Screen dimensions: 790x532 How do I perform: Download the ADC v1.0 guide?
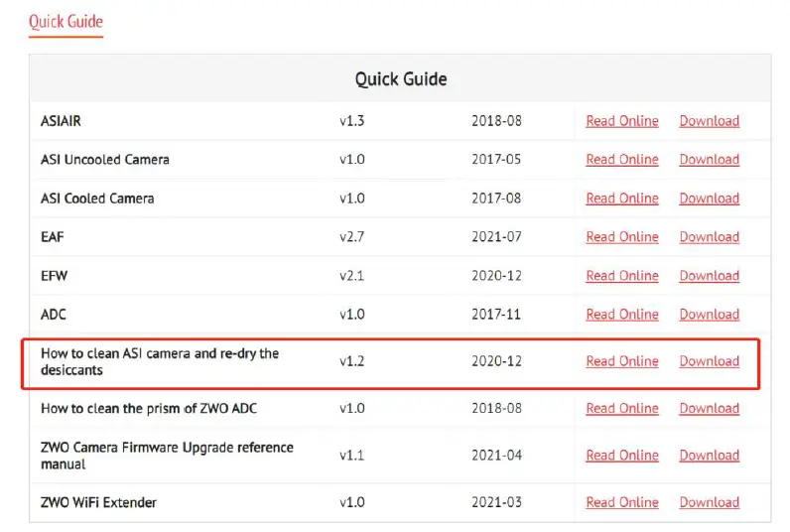pos(709,315)
